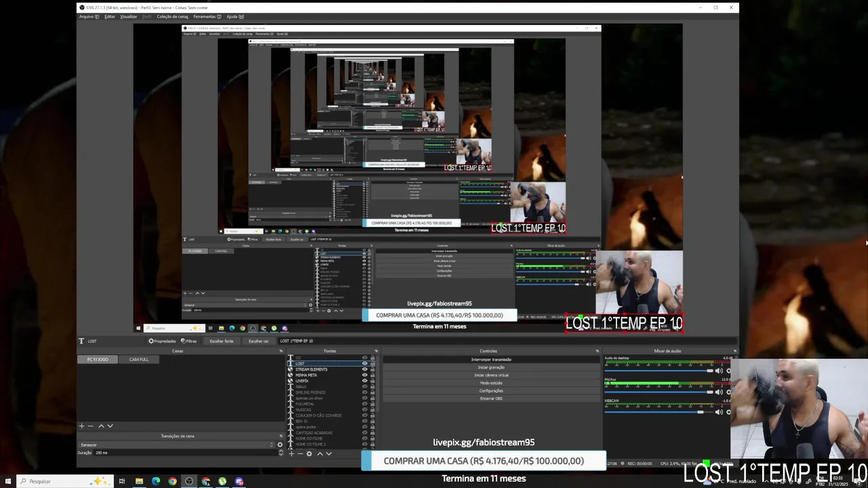Show the FULLMETAL source

[365, 404]
